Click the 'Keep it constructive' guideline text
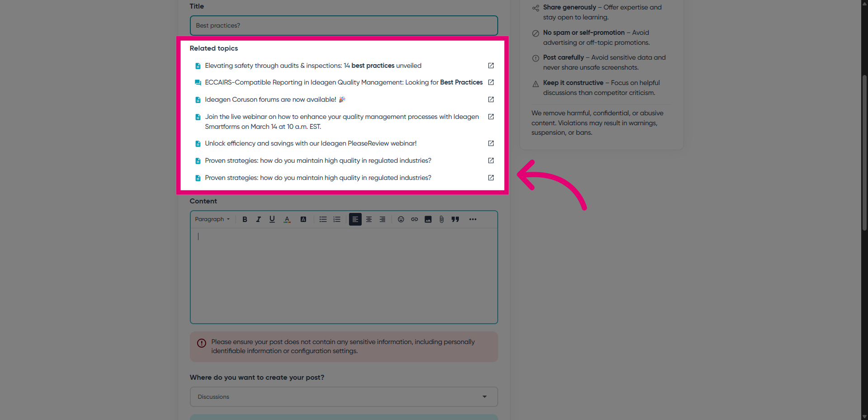 (601, 88)
